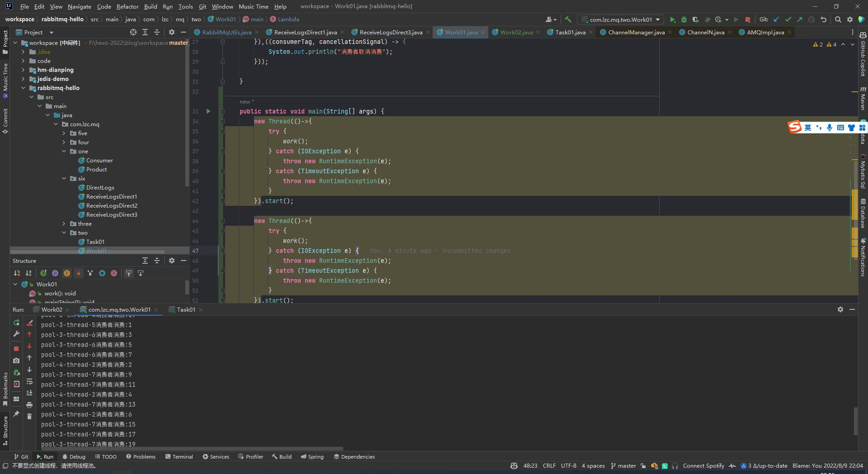Toggle Show Fields filter in Structure

coord(67,273)
